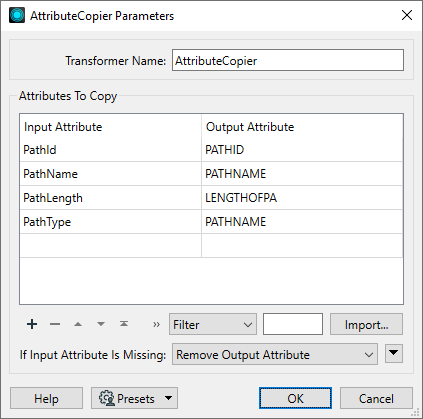Viewport: 423px width, 419px height.
Task: Add a new row with plus icon
Action: (32, 324)
